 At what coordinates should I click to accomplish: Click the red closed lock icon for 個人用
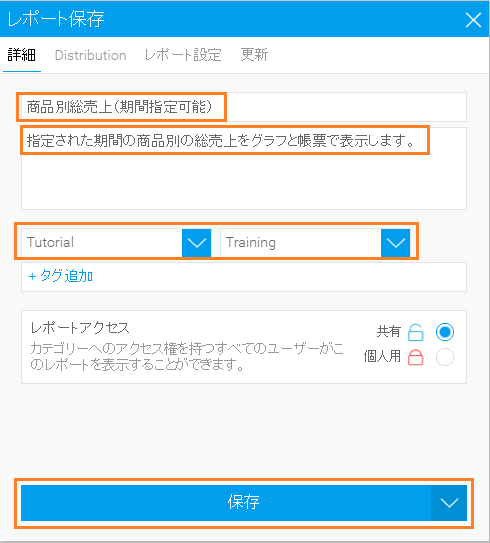[416, 357]
